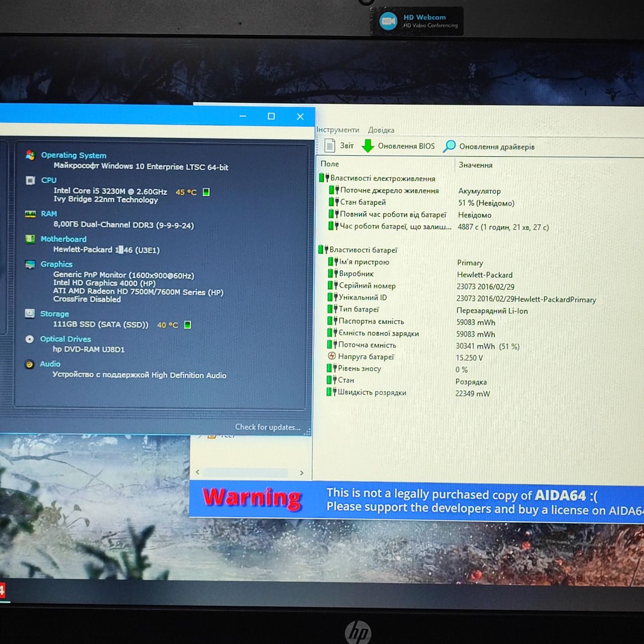The width and height of the screenshot is (644, 644).
Task: Click the green Storage temperature indicator square
Action: pyautogui.click(x=187, y=325)
